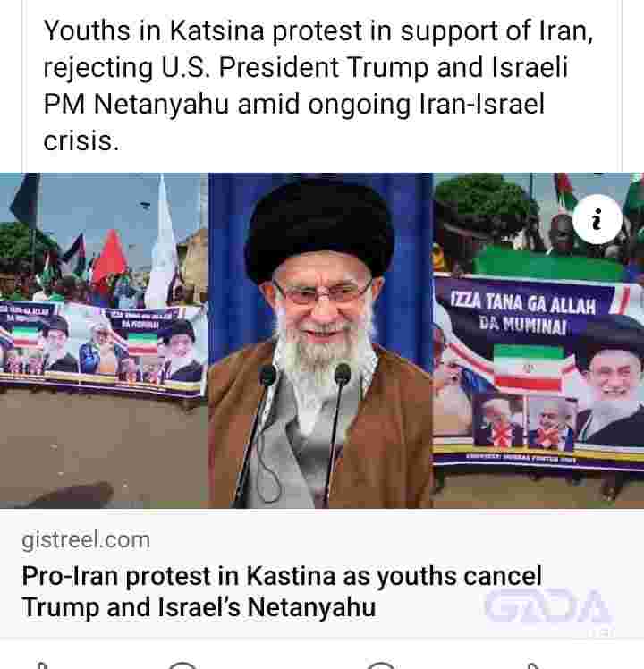This screenshot has height=669, width=644.
Task: Tap the white flag in the left photo
Action: point(163,243)
